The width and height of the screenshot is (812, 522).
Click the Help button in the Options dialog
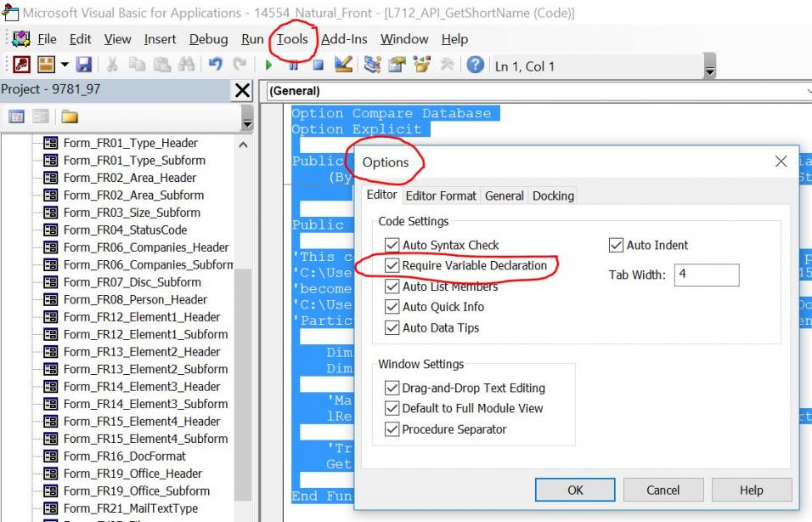click(x=752, y=490)
